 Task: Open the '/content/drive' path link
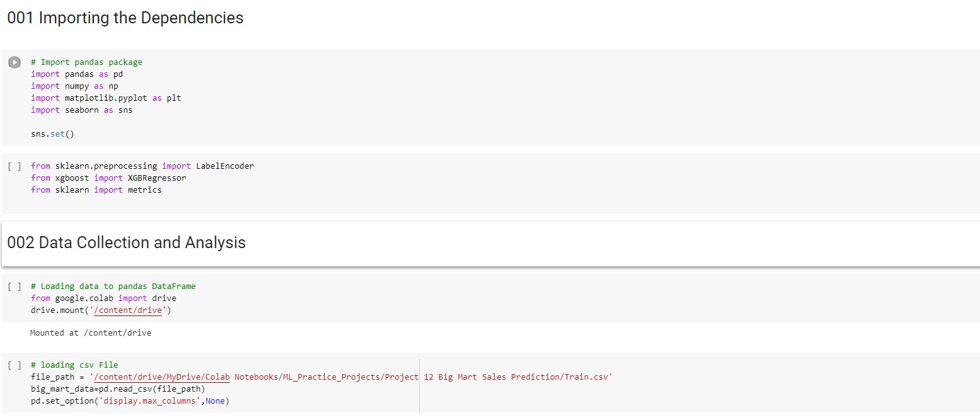tap(128, 310)
